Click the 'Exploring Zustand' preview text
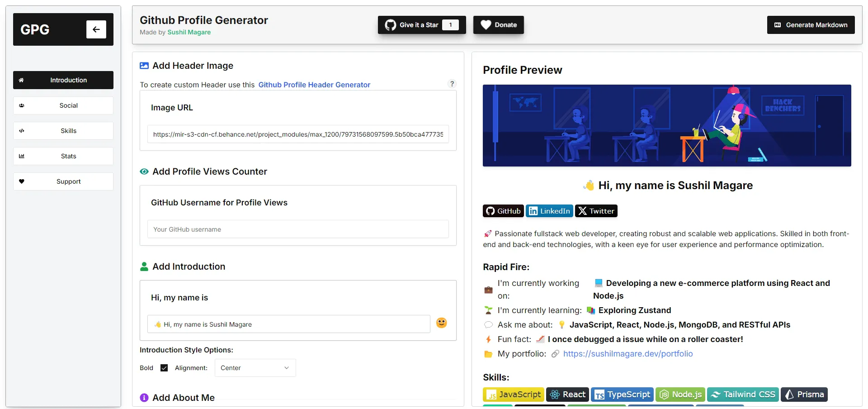The height and width of the screenshot is (409, 868). pos(635,310)
